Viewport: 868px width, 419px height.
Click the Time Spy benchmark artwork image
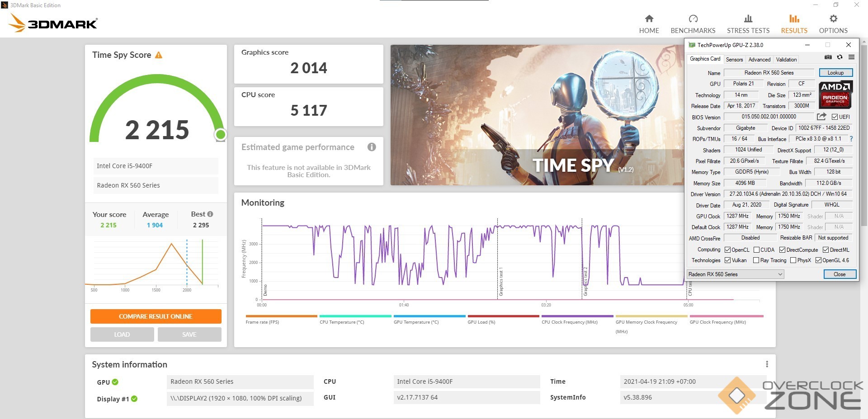(538, 115)
